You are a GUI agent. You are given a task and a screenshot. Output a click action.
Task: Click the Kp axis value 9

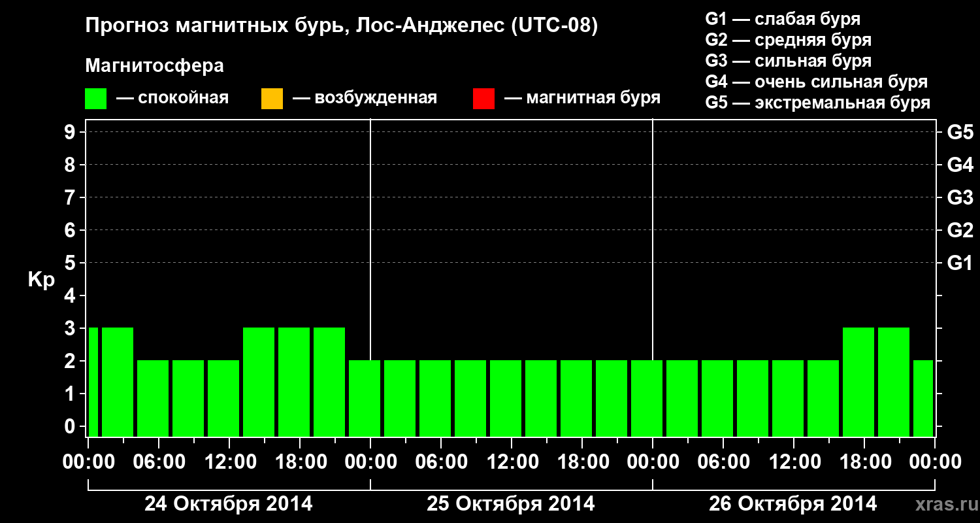click(71, 132)
